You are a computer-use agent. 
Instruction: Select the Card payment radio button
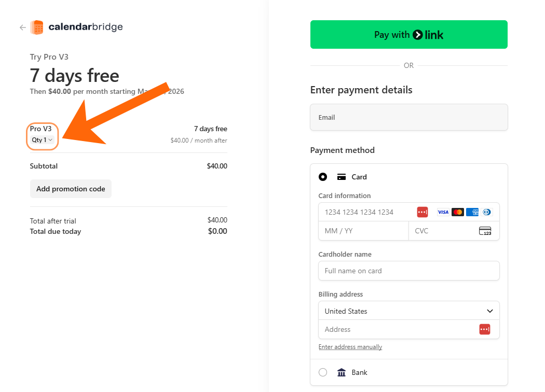[323, 177]
